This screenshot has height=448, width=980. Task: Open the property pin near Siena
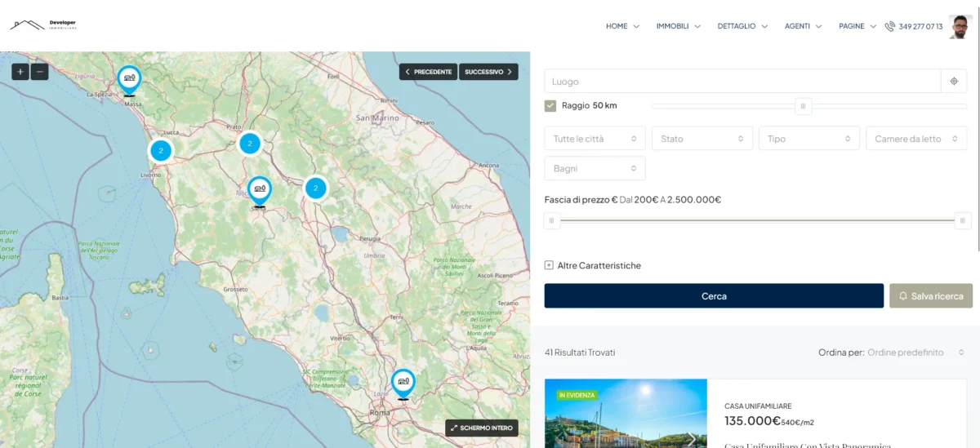click(x=259, y=192)
